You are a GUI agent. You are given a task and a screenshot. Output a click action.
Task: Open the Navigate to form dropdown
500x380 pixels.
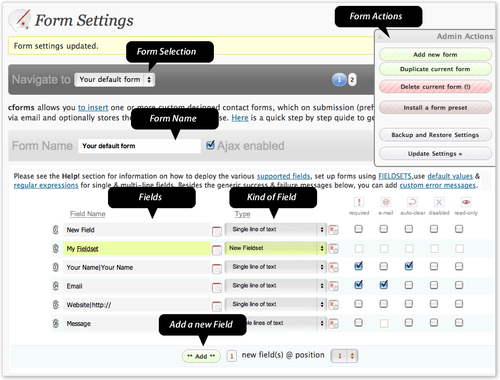115,80
